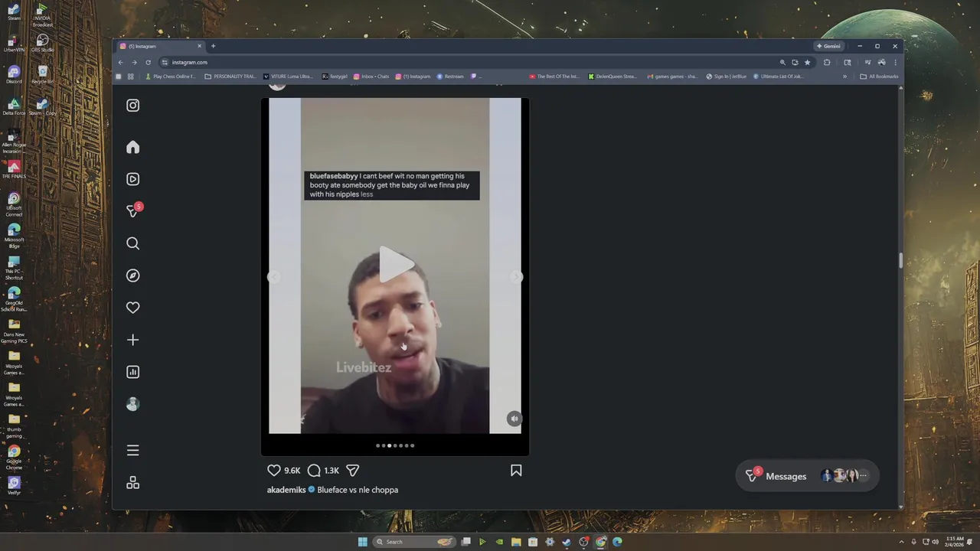The image size is (980, 551).
Task: Open profile avatar in Instagram sidebar
Action: 132,404
